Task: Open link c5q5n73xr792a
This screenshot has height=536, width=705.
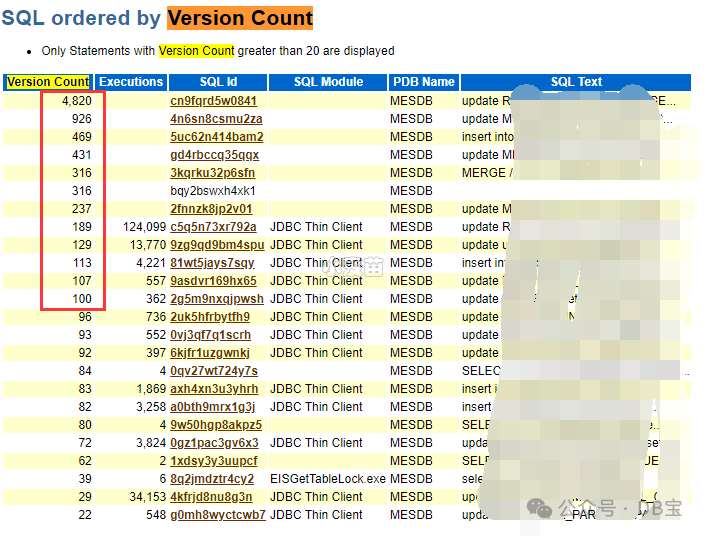Action: click(213, 227)
